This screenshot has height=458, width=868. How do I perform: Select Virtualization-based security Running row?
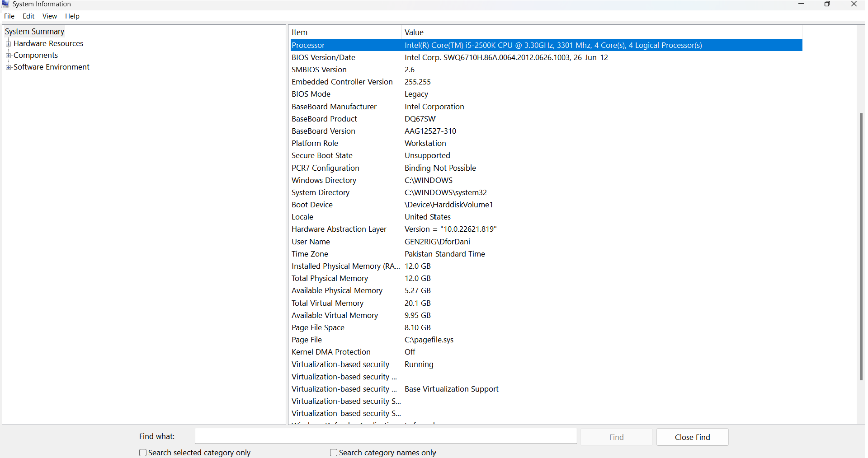tap(546, 365)
